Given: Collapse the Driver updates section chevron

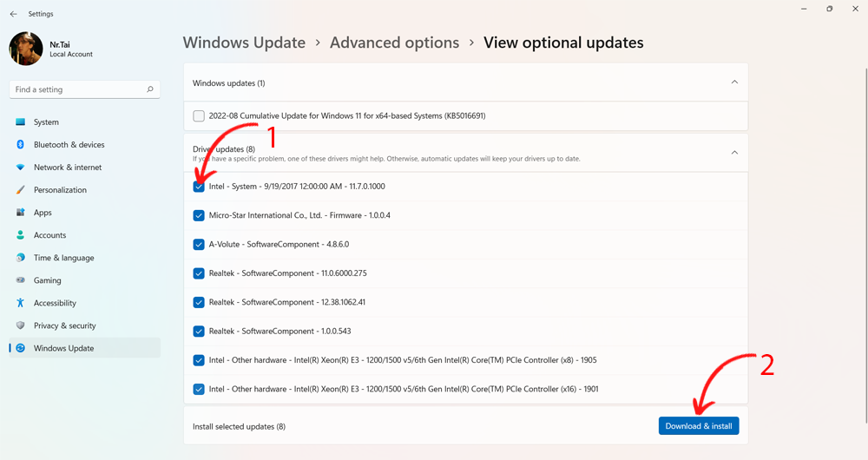Looking at the screenshot, I should point(734,152).
